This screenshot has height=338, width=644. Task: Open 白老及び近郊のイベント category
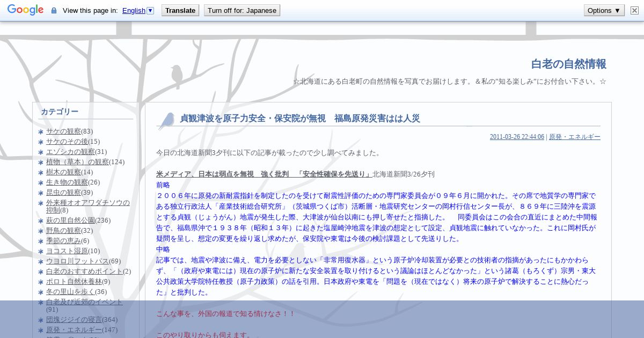[x=84, y=302]
